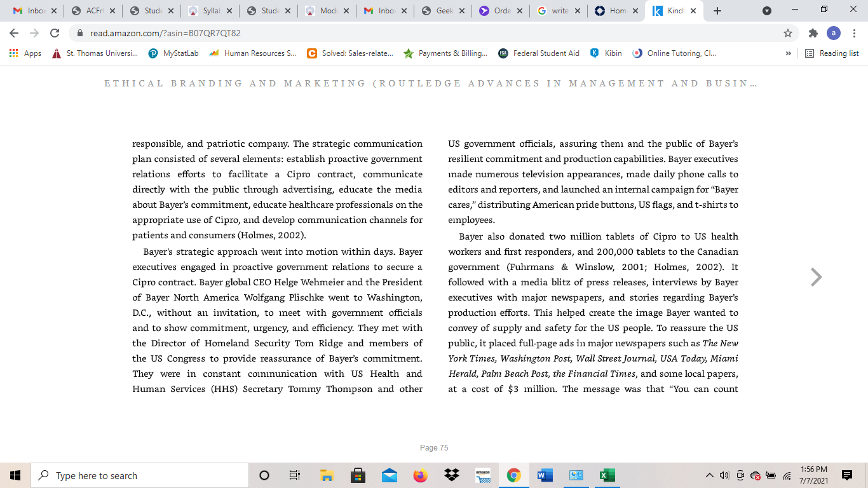Open the Mail app on the taskbar

point(389,475)
